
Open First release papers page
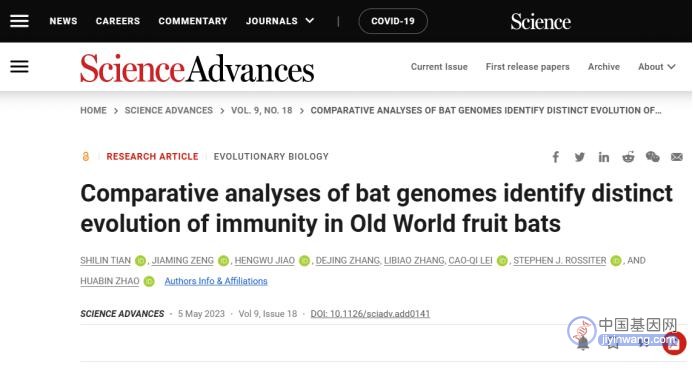click(527, 67)
